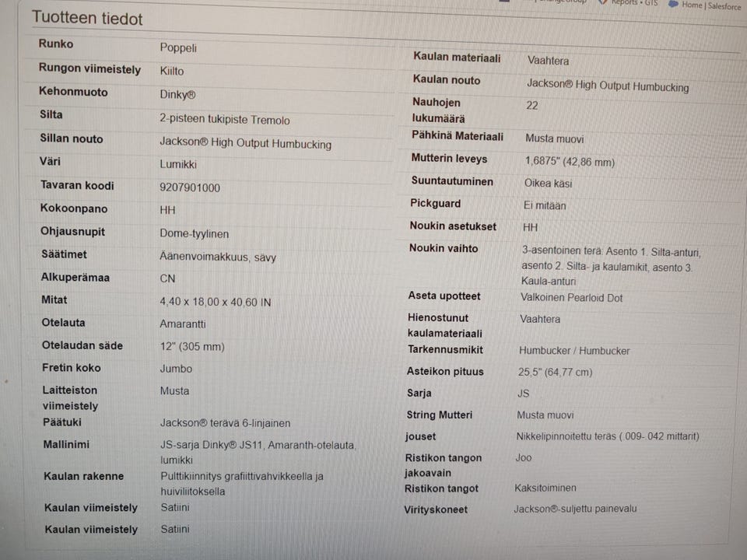The width and height of the screenshot is (747, 560).
Task: Select the 'Nauhojen lukumäärä' label
Action: click(438, 110)
